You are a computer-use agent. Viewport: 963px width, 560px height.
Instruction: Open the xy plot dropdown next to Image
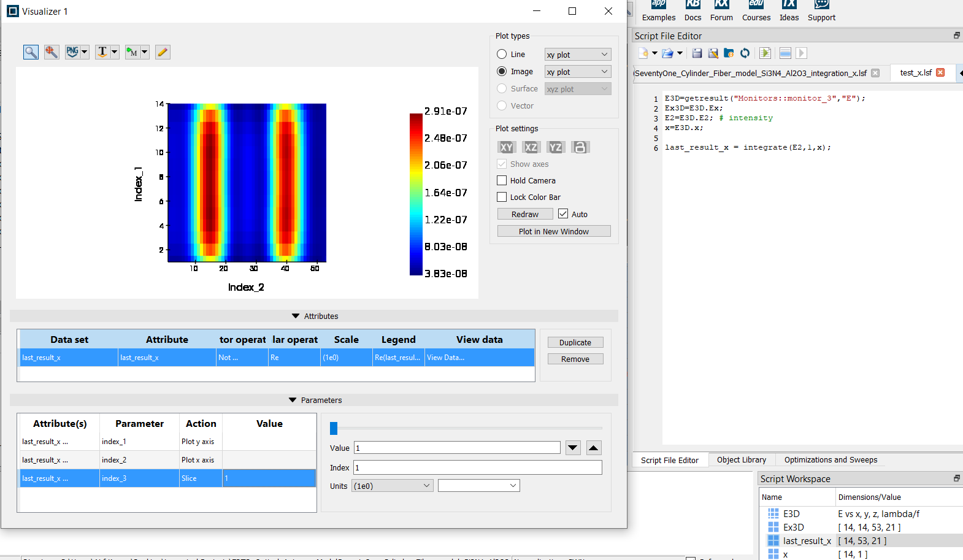578,72
